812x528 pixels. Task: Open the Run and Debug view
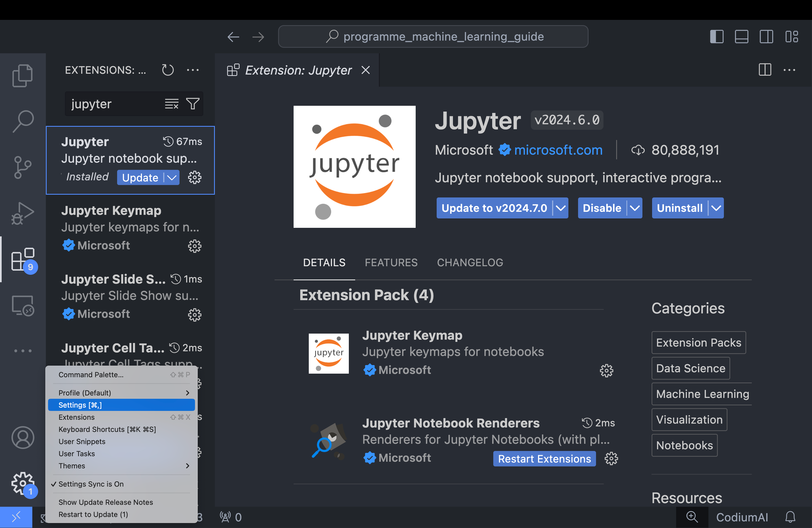pos(23,213)
